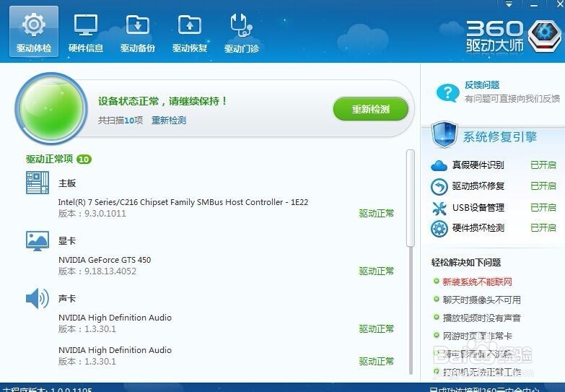Viewport: 565px width, 392px height.
Task: Click the large green status orb
Action: tap(51, 108)
